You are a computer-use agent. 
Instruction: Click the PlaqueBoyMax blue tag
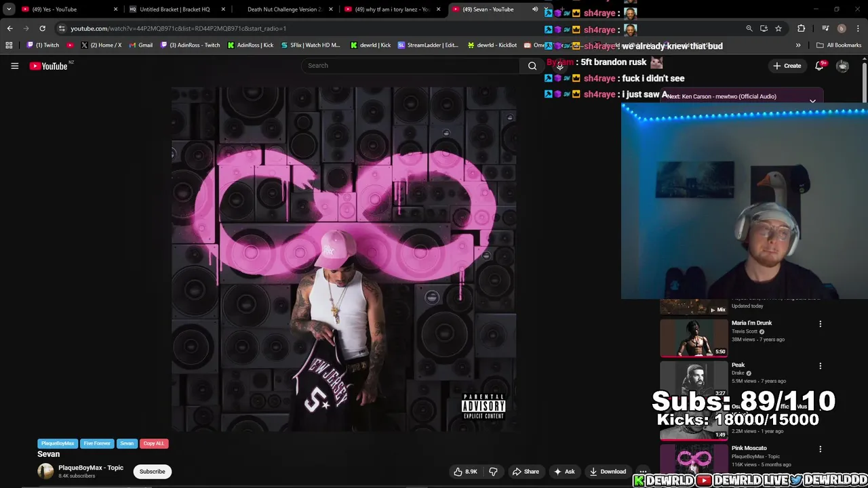tap(58, 443)
